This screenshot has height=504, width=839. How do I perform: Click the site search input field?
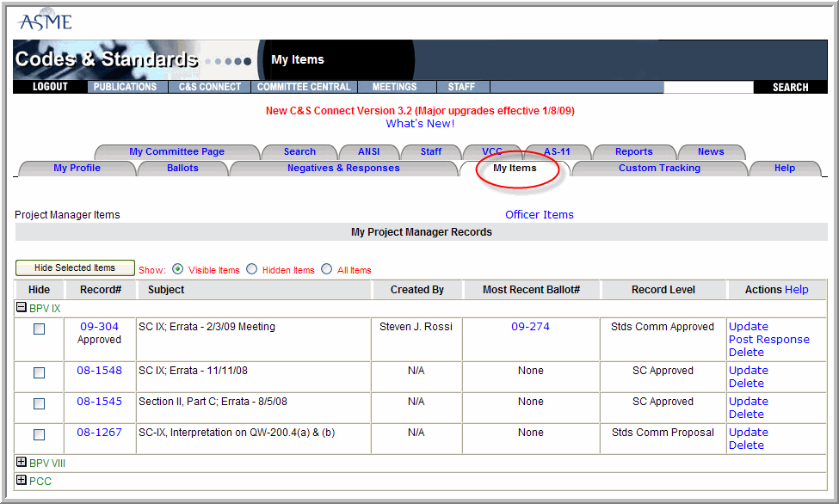click(708, 87)
